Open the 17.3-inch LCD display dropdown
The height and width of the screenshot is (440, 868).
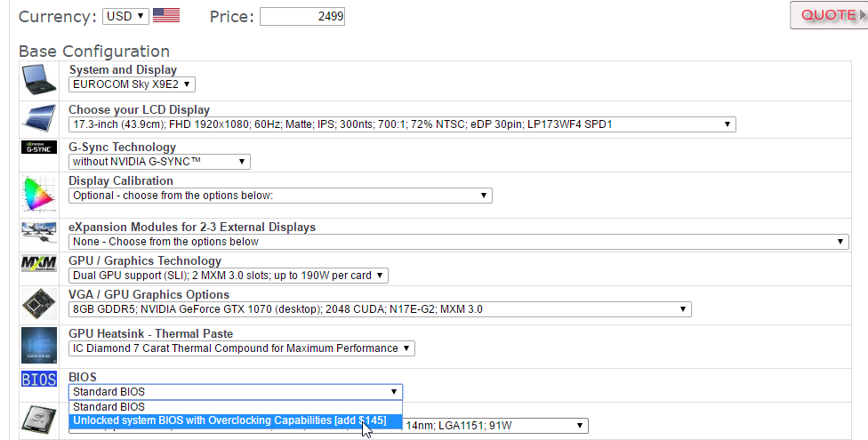pos(402,124)
